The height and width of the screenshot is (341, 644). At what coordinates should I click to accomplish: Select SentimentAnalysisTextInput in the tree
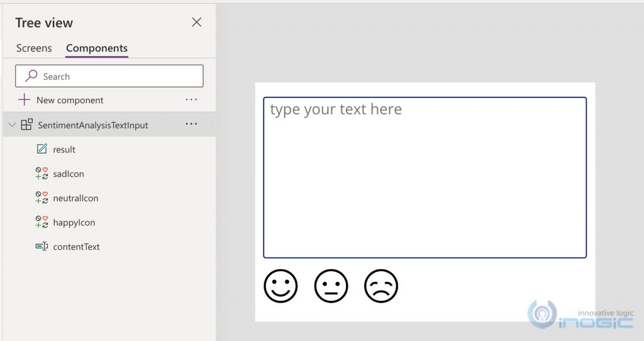tap(93, 125)
